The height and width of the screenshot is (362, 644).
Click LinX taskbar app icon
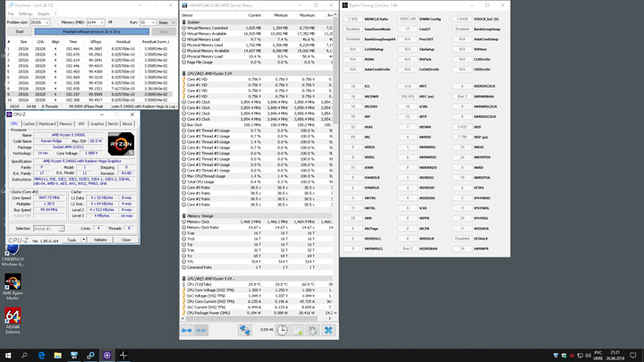click(x=90, y=356)
